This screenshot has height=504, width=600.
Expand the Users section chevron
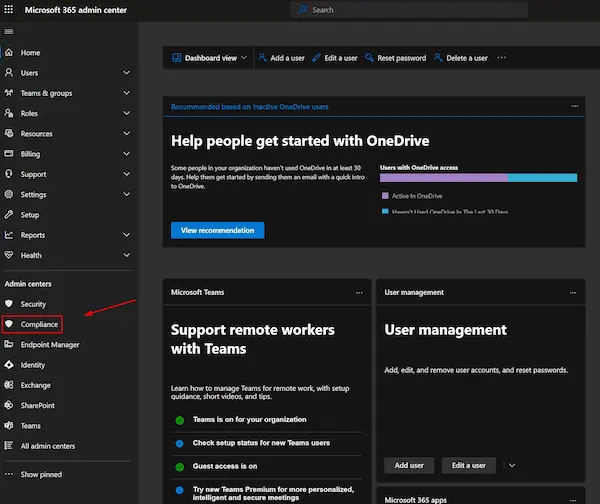[x=126, y=72]
